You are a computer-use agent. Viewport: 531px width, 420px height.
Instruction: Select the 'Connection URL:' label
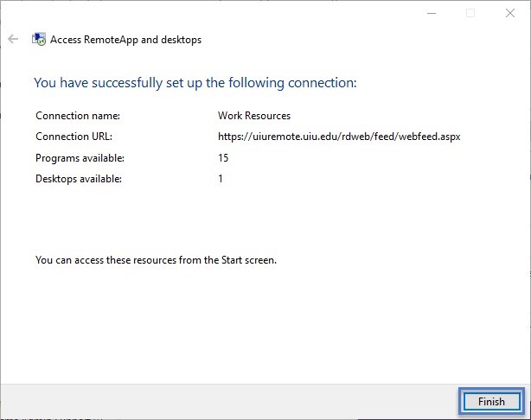(x=74, y=137)
